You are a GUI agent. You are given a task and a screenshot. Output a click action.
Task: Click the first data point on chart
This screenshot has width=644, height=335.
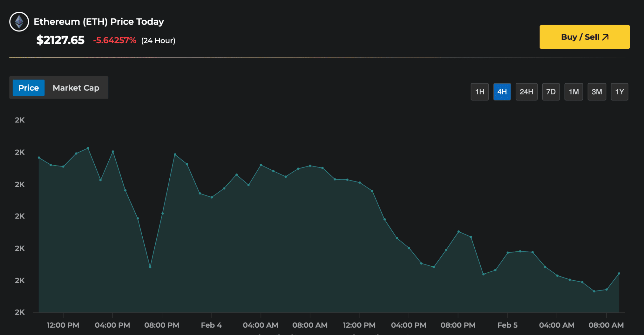tap(39, 157)
